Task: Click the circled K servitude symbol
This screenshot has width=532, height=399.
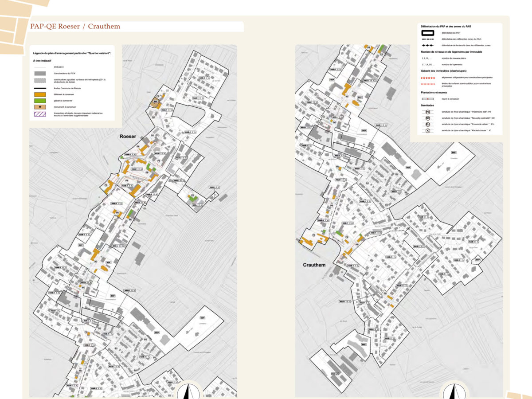Action: 428,131
